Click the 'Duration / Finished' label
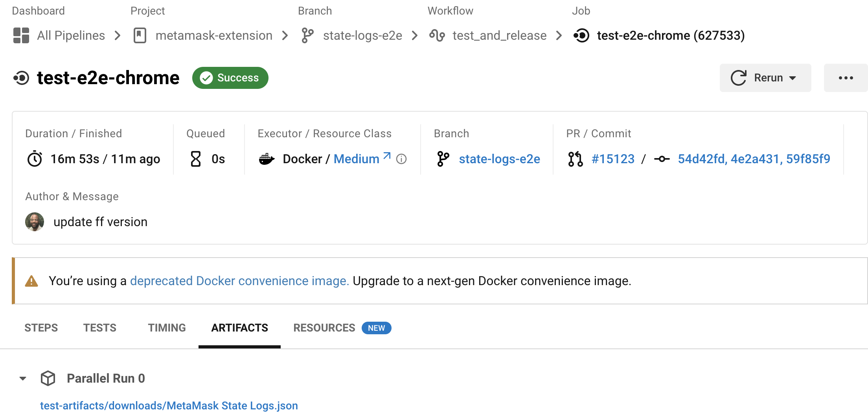This screenshot has width=868, height=420. 74,134
